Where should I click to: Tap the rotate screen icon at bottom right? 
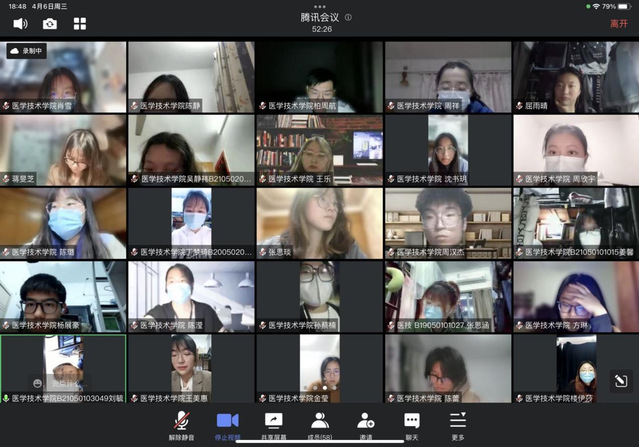point(619,381)
